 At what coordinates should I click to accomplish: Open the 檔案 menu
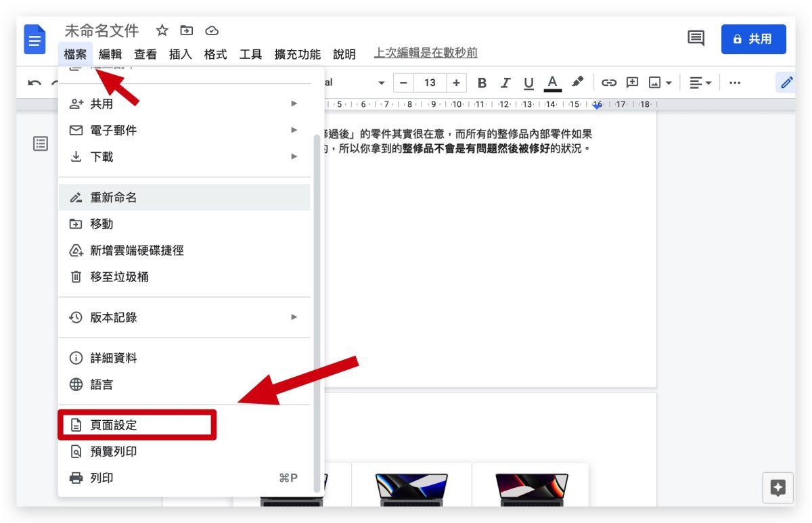pos(75,54)
